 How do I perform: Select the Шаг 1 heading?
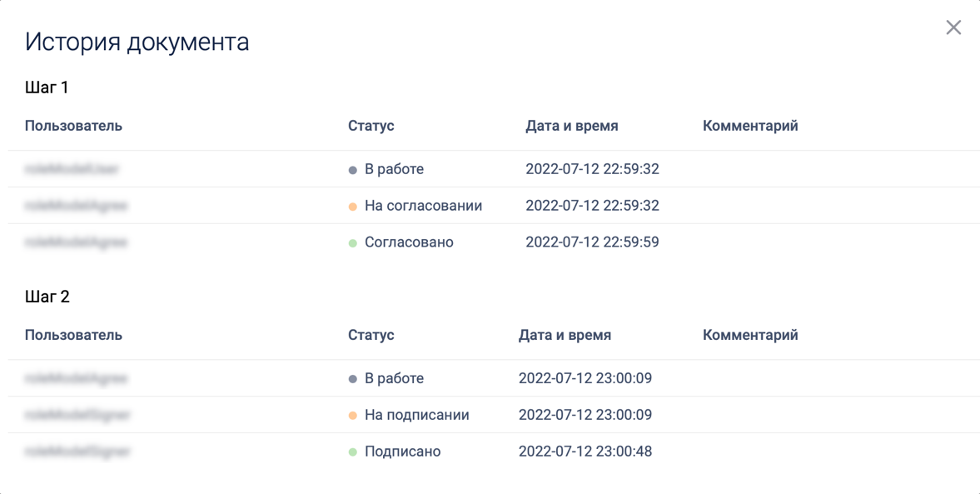(x=47, y=87)
